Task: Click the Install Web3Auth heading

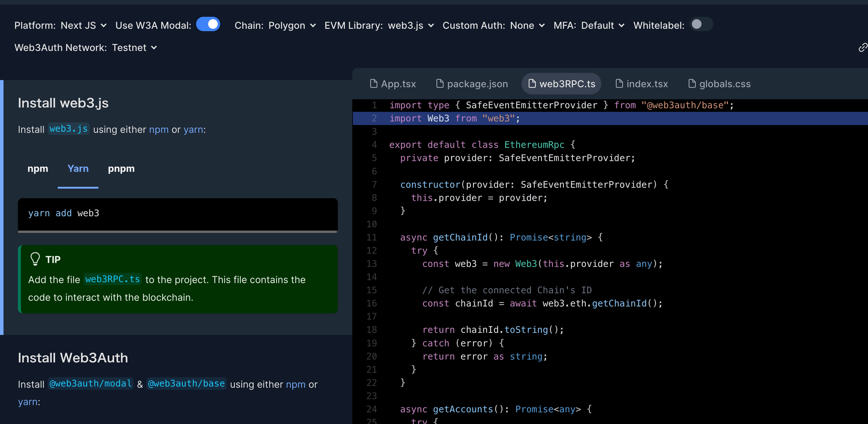Action: [73, 358]
